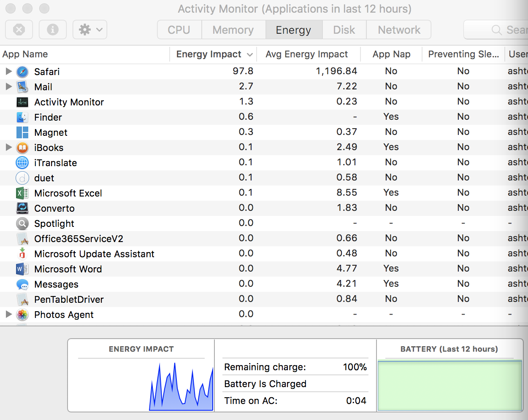The height and width of the screenshot is (420, 528).
Task: Click the Safari compass icon
Action: pyautogui.click(x=22, y=72)
